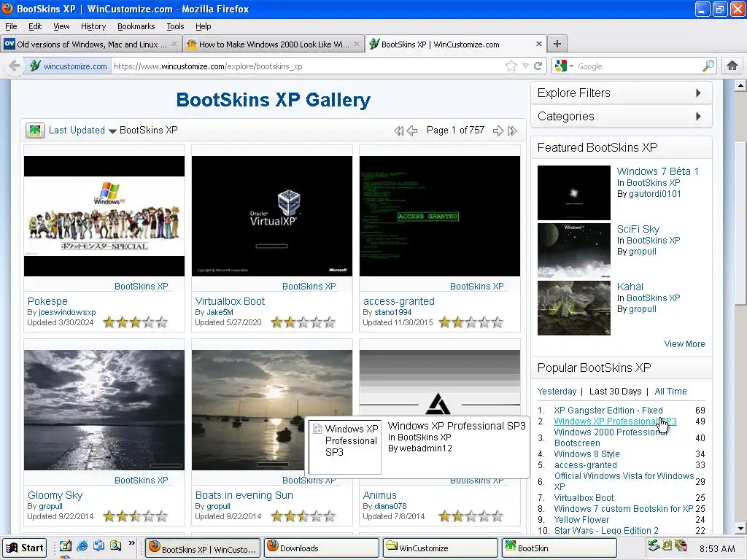This screenshot has height=560, width=747.
Task: Go to next gallery page arrow
Action: pos(498,131)
